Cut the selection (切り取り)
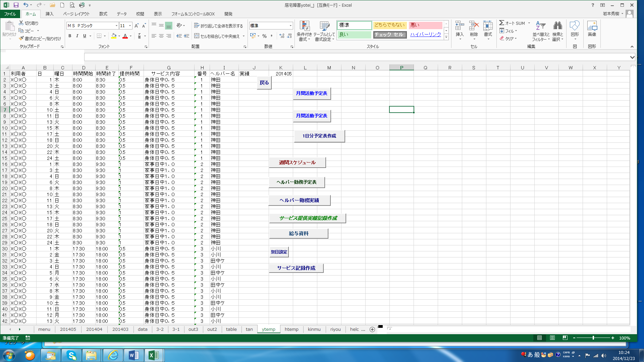This screenshot has width=644, height=362. (x=29, y=23)
